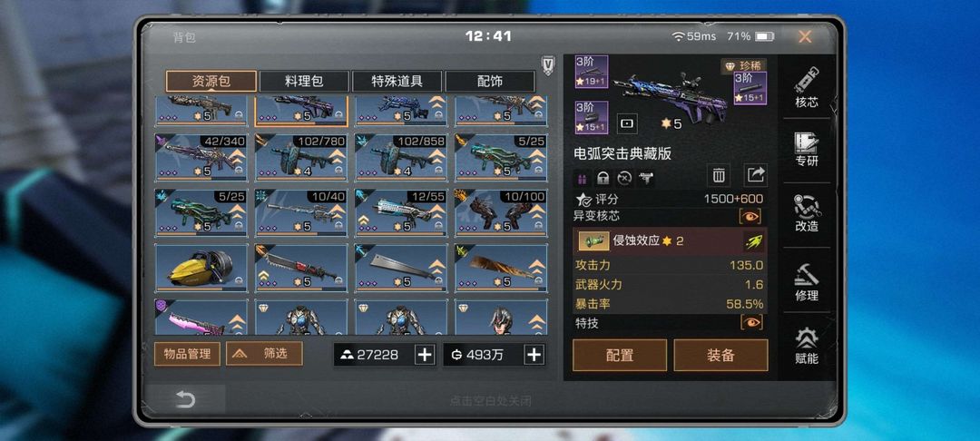Toggle the 特技 eye visibility icon
The image size is (980, 441).
[x=751, y=322]
